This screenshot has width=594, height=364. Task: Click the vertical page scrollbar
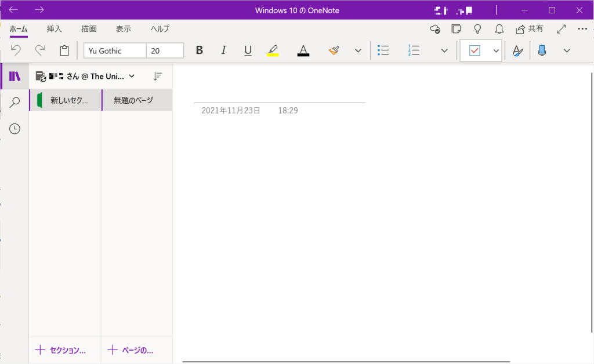(591, 202)
